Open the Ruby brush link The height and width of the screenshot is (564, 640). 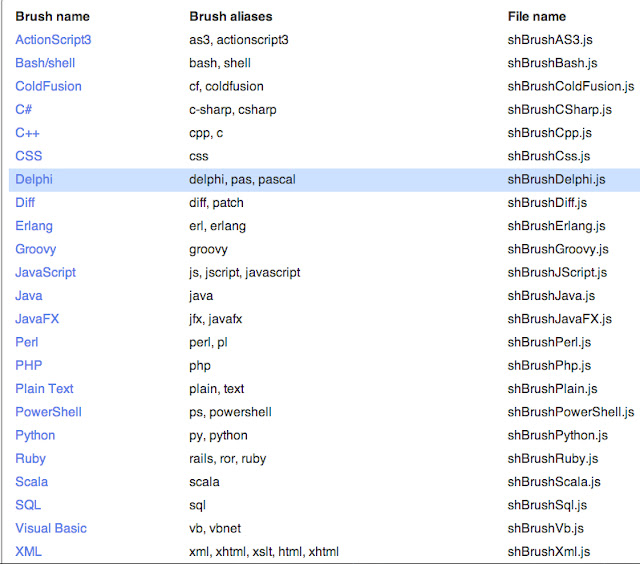coord(31,459)
